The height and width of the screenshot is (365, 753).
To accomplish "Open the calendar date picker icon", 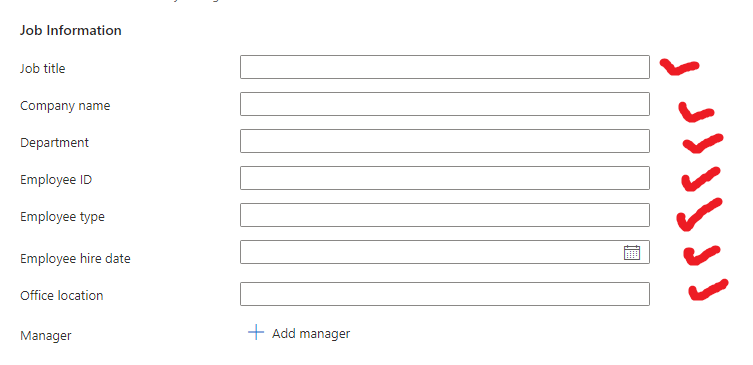I will [x=632, y=252].
